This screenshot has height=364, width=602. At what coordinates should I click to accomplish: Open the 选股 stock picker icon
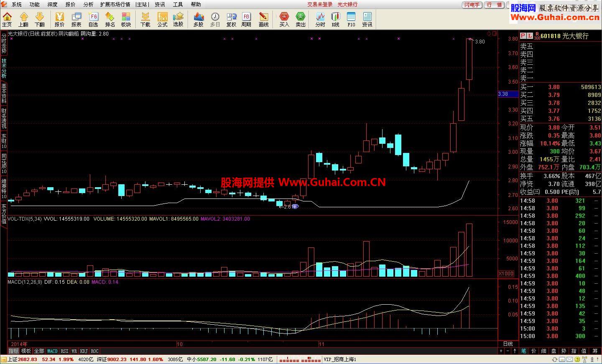(x=179, y=19)
